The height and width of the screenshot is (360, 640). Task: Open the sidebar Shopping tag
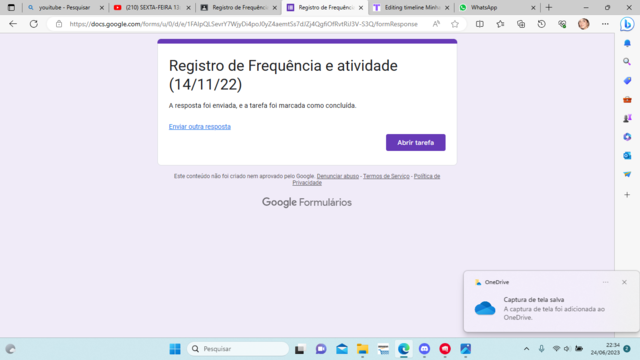(627, 80)
